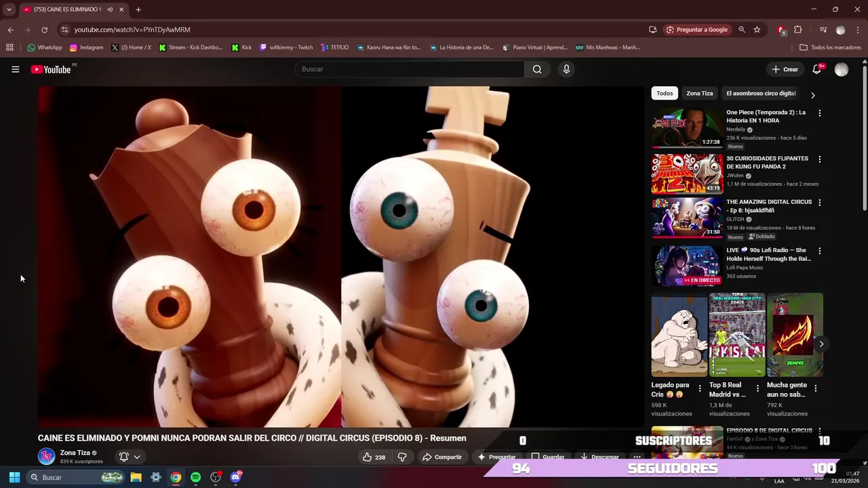Click the browser address bar URL

(132, 30)
